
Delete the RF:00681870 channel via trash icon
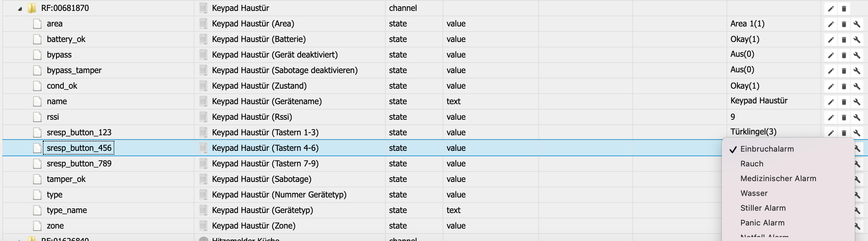click(844, 9)
